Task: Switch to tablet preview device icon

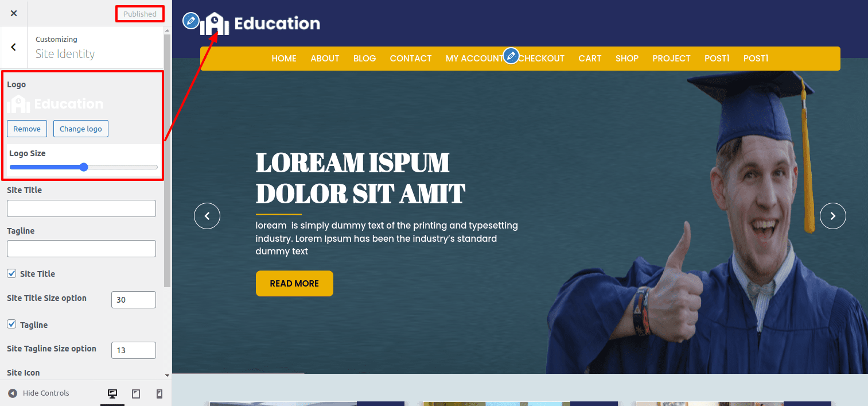Action: pyautogui.click(x=136, y=393)
